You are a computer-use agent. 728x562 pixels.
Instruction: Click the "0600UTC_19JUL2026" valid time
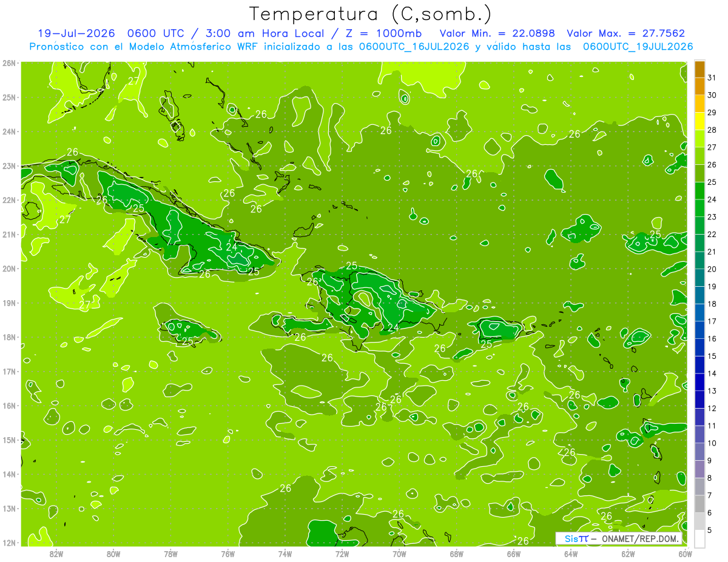pyautogui.click(x=638, y=47)
